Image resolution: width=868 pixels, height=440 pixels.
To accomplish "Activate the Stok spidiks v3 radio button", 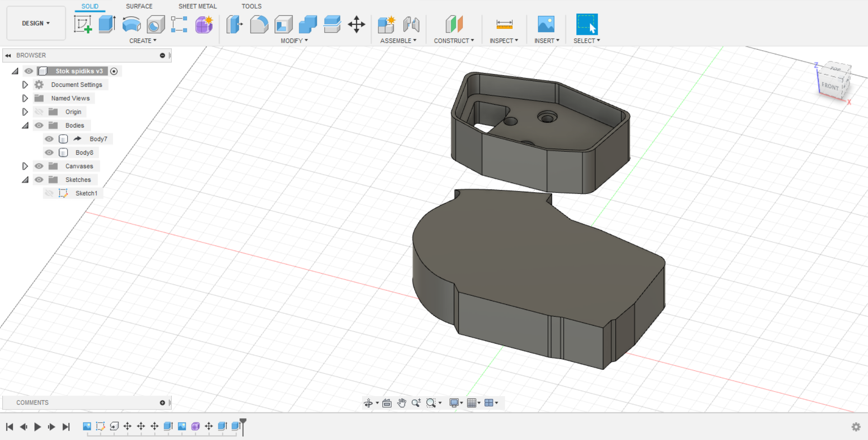I will click(x=114, y=71).
